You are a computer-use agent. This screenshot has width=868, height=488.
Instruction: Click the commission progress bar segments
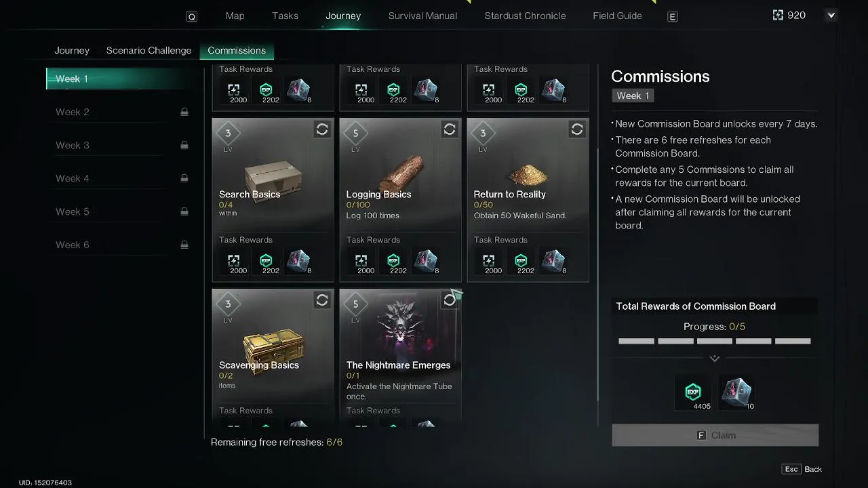(715, 341)
